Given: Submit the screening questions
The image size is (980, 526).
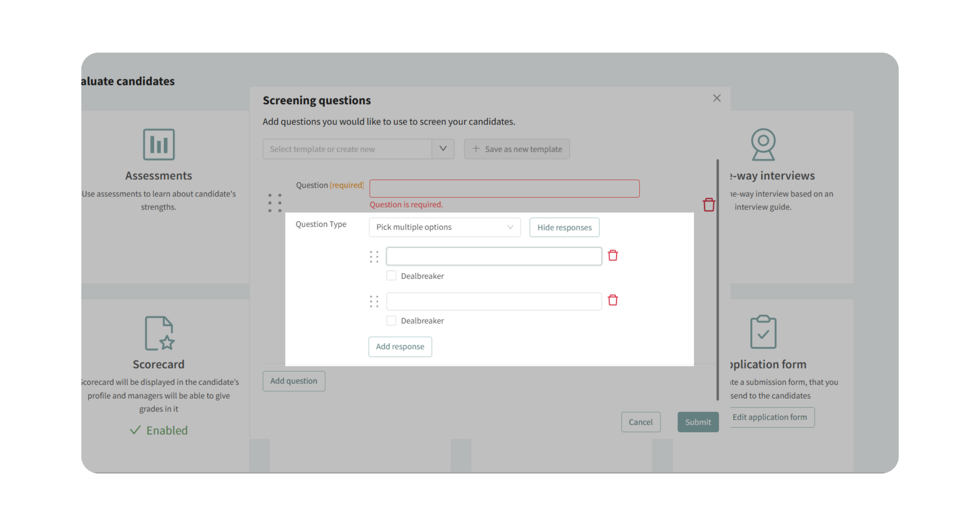Looking at the screenshot, I should pos(698,422).
